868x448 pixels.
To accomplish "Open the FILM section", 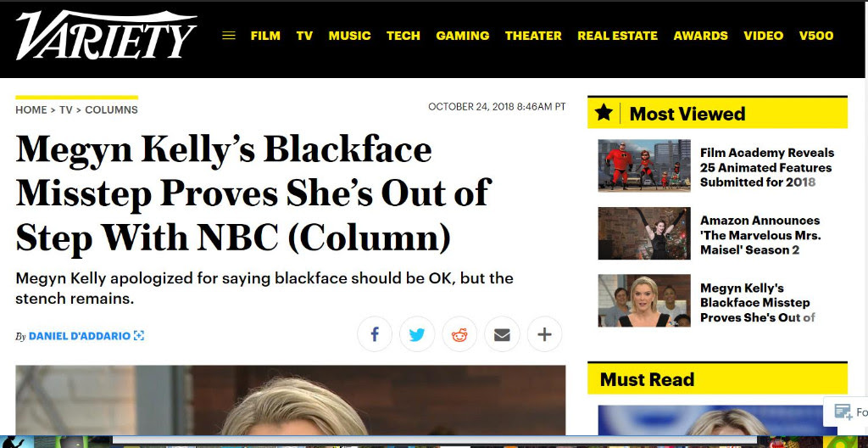I will coord(265,36).
